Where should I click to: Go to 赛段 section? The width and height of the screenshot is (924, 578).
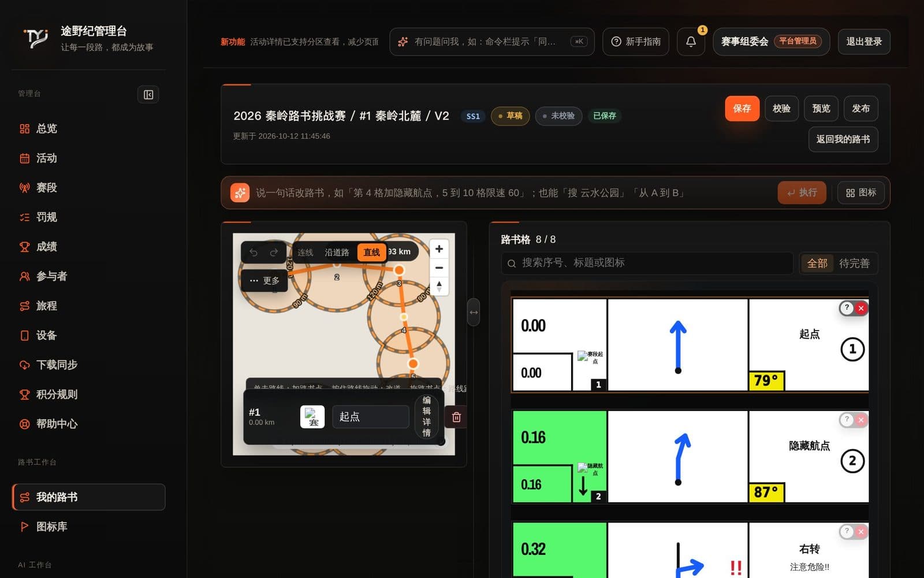point(88,187)
